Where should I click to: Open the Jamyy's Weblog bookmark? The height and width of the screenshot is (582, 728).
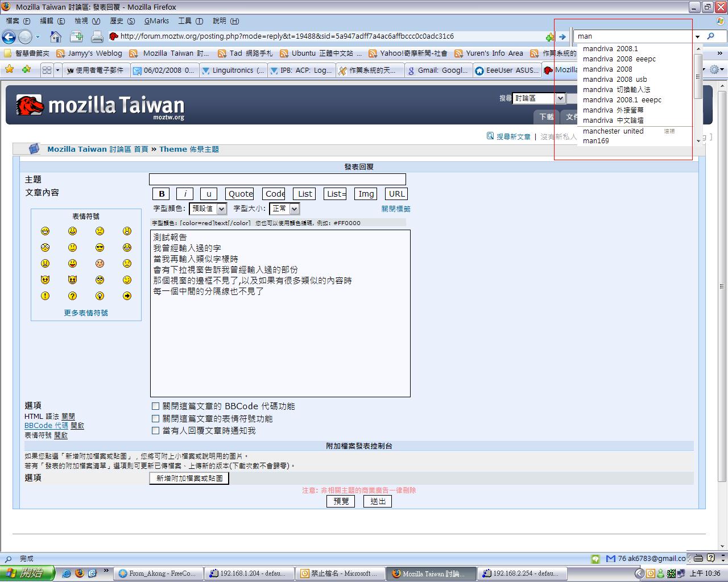[x=89, y=53]
